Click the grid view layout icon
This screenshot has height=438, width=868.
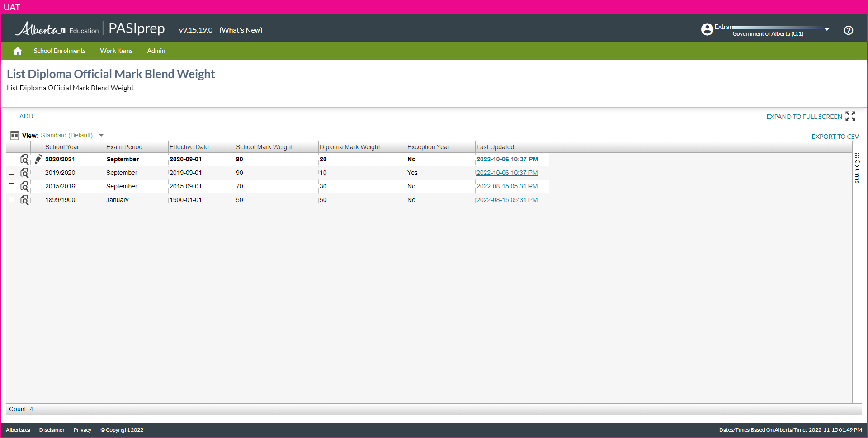(14, 135)
